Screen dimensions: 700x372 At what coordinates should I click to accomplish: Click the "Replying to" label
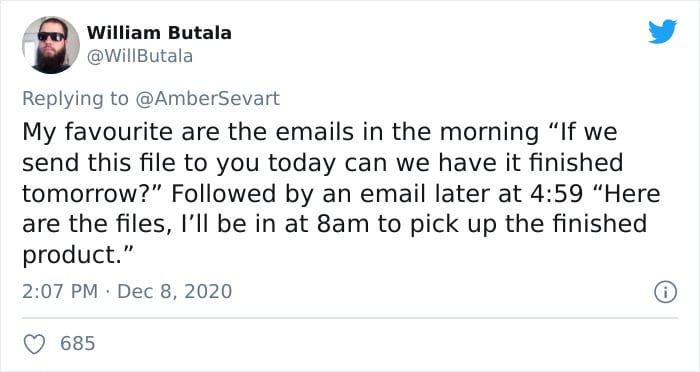[x=75, y=99]
